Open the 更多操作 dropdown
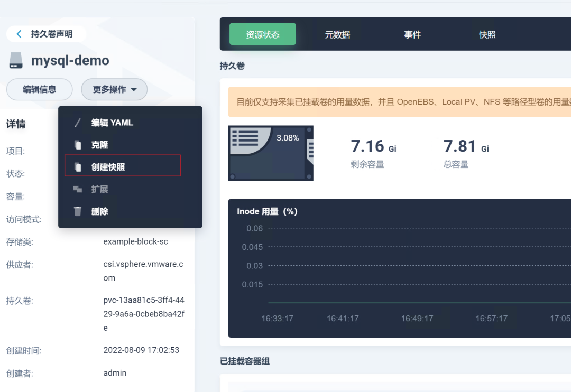The image size is (571, 392). [x=114, y=89]
